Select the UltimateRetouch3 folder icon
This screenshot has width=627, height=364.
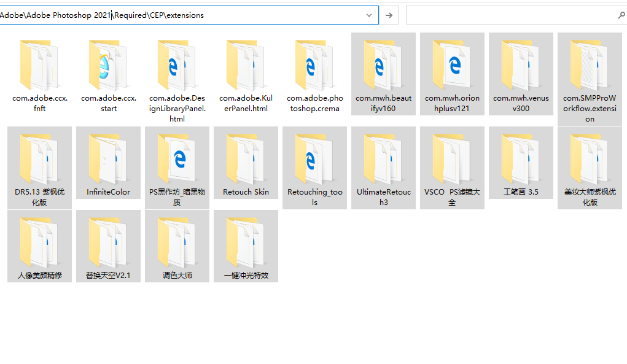click(x=383, y=159)
